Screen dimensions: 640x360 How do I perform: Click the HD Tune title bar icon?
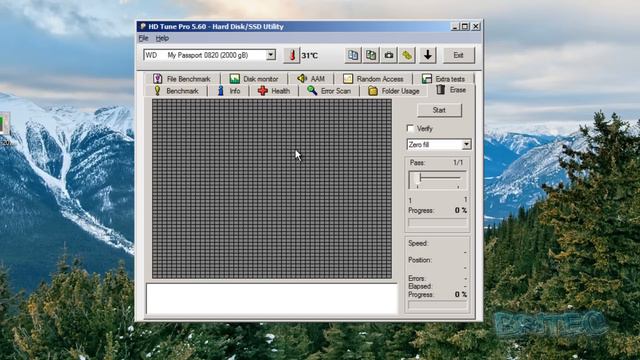143,27
